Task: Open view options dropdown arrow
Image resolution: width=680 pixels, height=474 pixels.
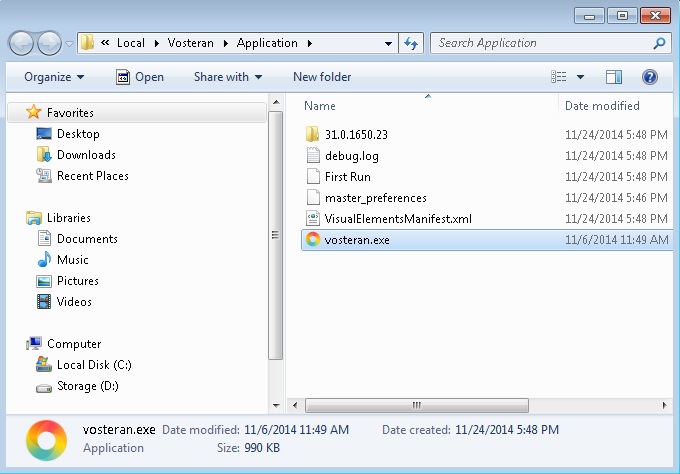Action: coord(580,77)
